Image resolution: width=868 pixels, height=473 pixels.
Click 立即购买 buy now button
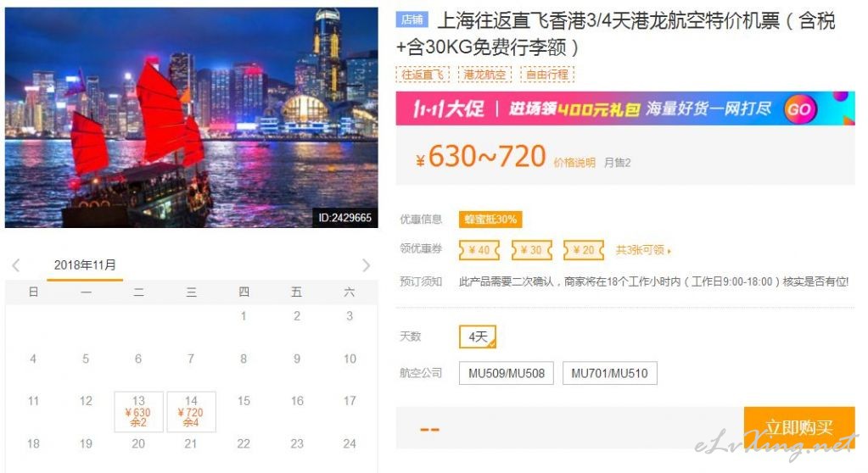(x=798, y=427)
